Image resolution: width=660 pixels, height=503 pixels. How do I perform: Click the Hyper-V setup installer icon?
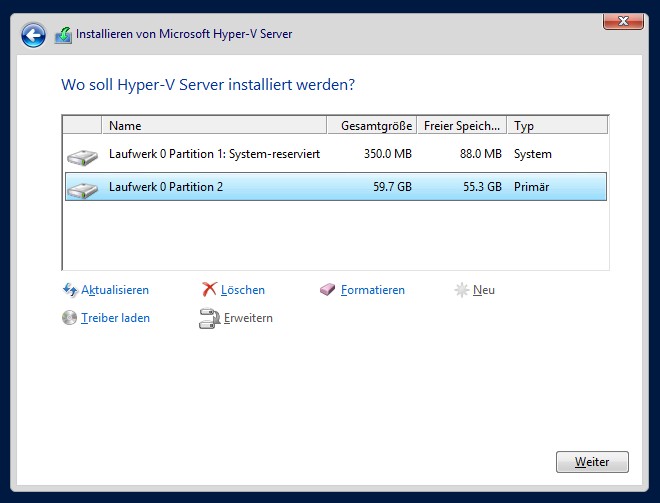63,35
